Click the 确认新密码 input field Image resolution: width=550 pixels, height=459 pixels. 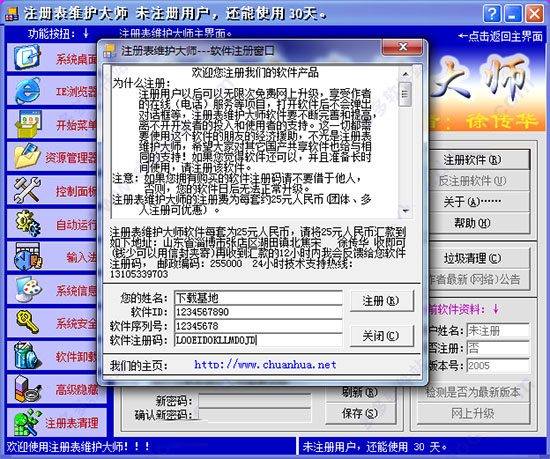pos(255,415)
